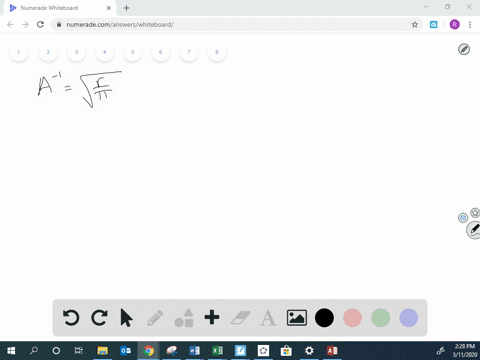This screenshot has height=360, width=480.
Task: Reload the current page
Action: coord(40,24)
